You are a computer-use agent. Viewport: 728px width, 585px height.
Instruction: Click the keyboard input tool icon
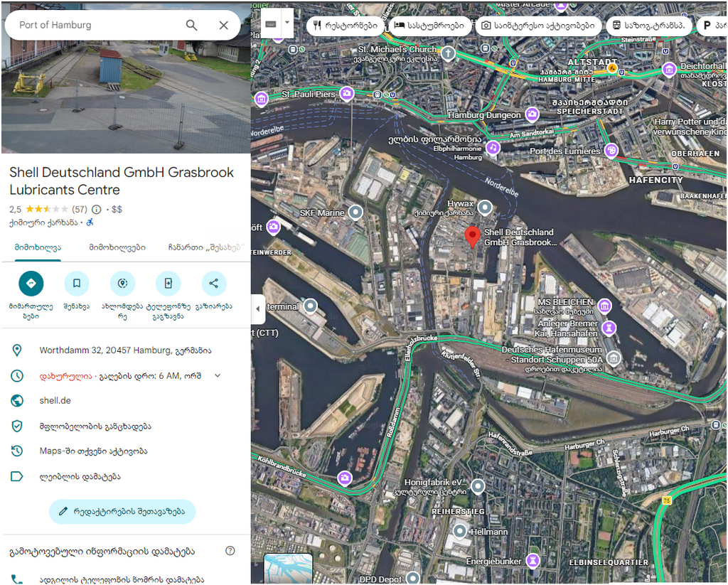[271, 24]
